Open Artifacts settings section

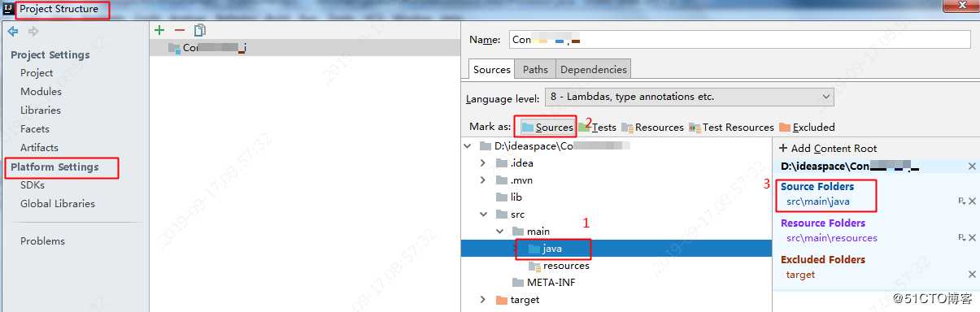point(39,147)
